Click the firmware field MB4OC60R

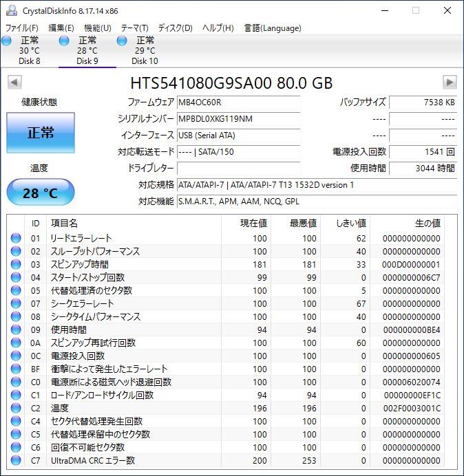pos(238,102)
